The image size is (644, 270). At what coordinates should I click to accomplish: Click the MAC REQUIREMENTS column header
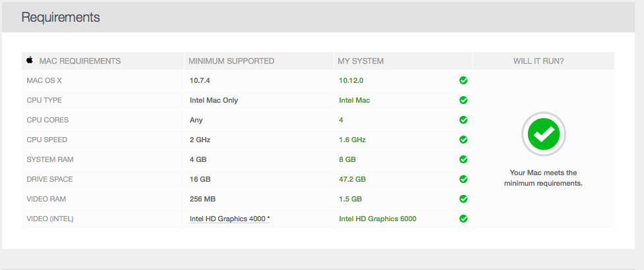click(80, 61)
